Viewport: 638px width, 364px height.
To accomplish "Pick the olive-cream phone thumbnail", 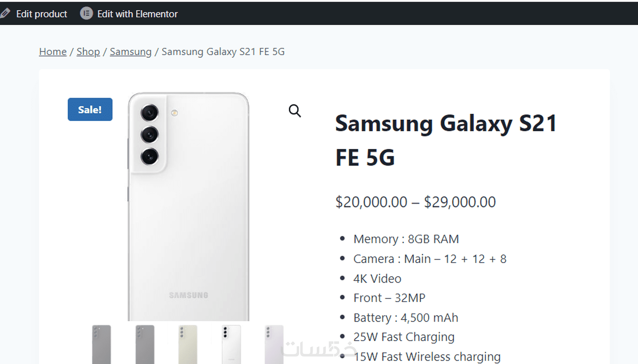I will tap(188, 344).
